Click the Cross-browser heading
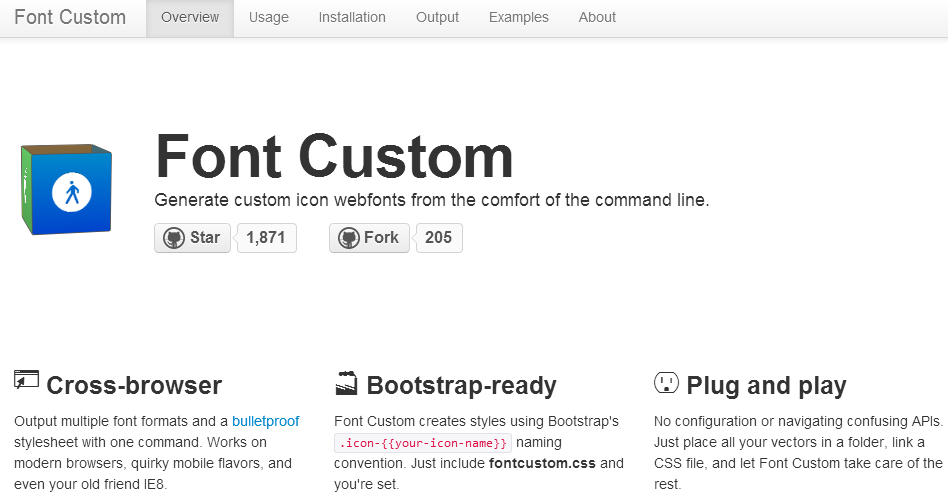Image resolution: width=948 pixels, height=500 pixels. pyautogui.click(x=134, y=386)
